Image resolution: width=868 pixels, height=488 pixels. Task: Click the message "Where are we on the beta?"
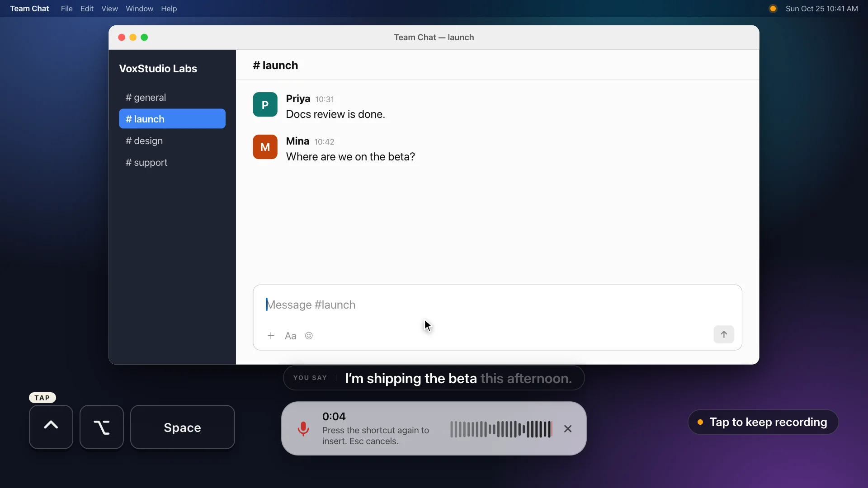[x=350, y=157]
